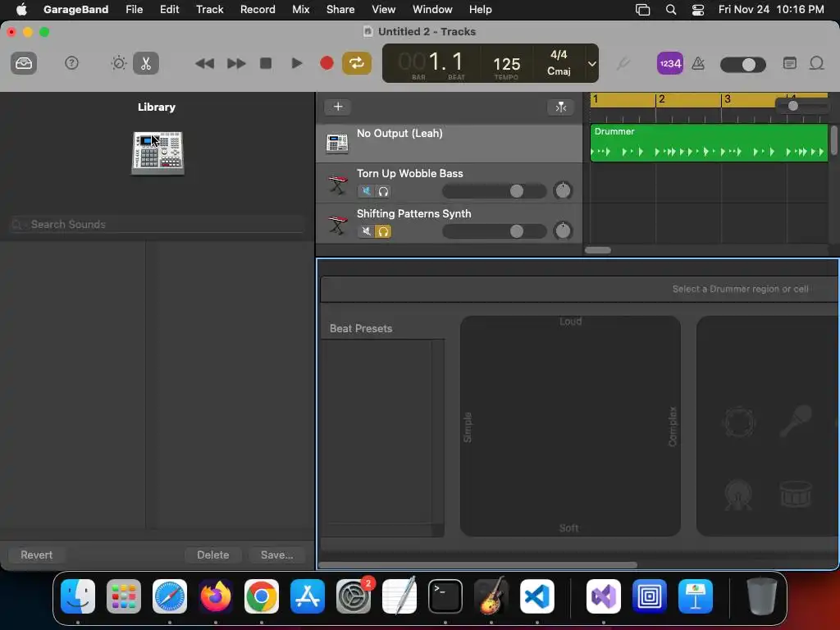Click the tracks area horizontal scrollbar

[x=598, y=250]
